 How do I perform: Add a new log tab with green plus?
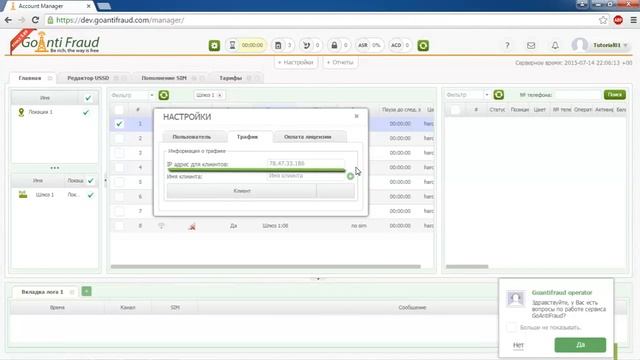[87, 291]
